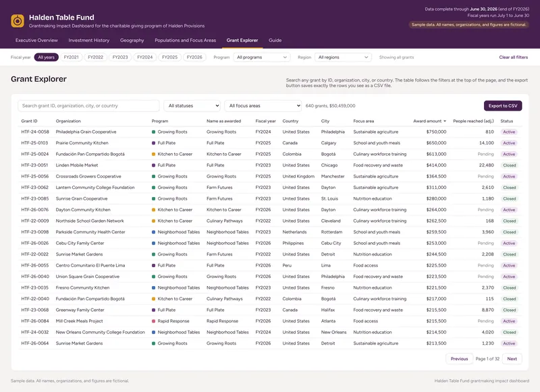Click Dayton Community Kitchen organization
The image size is (540, 392).
tap(83, 210)
